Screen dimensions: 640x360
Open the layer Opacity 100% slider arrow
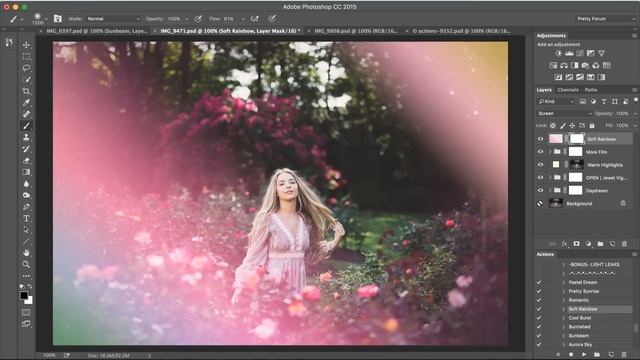[635, 113]
